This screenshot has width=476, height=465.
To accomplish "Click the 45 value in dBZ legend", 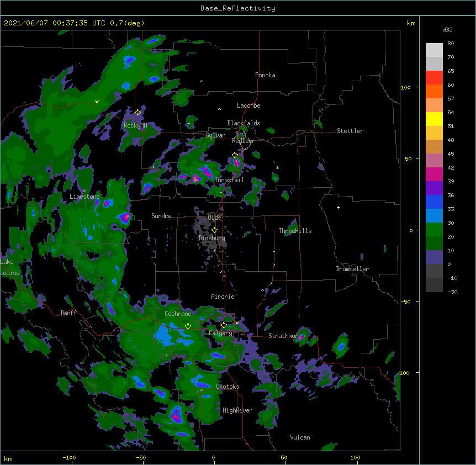I will point(451,154).
